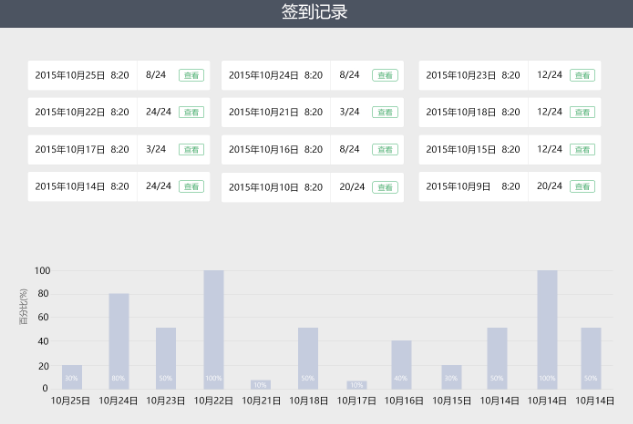
Task: Click the 10月25日 bar in the chart
Action: tap(72, 377)
